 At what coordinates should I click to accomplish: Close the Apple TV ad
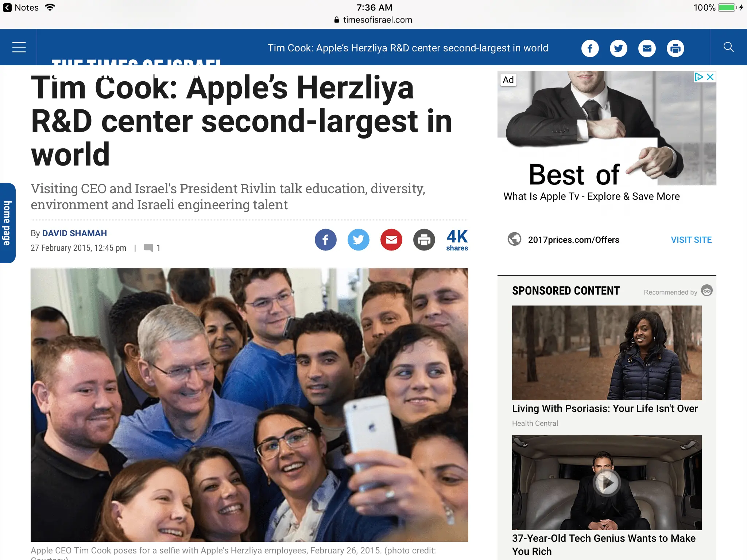point(710,77)
